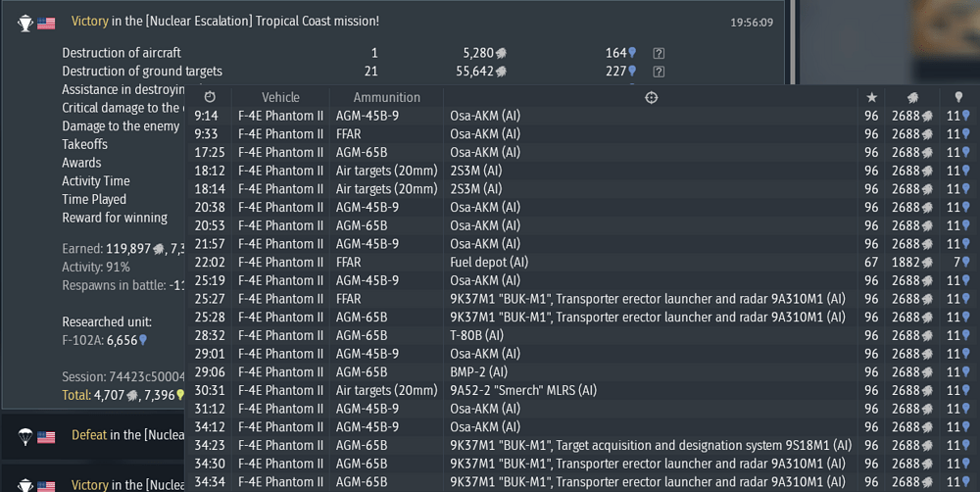The image size is (980, 492).
Task: Click the Time Played reward line
Action: coord(94,199)
